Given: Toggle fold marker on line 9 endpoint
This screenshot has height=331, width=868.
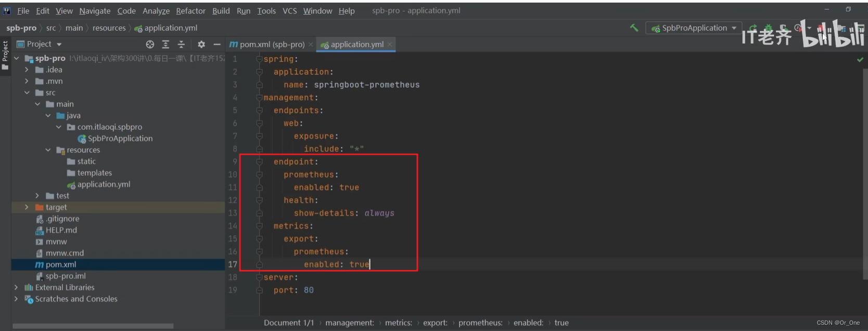Looking at the screenshot, I should click(x=259, y=162).
